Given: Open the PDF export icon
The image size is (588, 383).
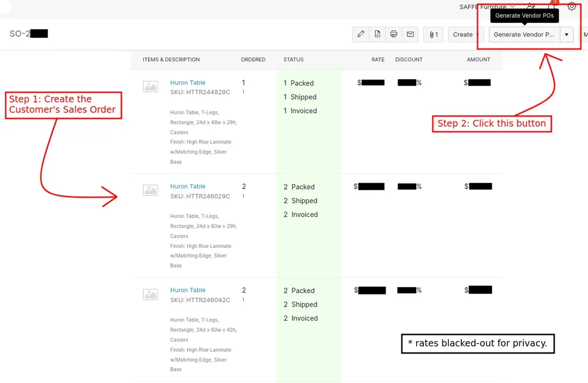Looking at the screenshot, I should [377, 34].
